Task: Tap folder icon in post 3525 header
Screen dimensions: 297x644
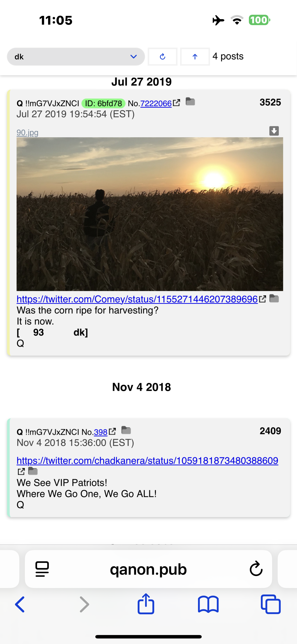Action: pyautogui.click(x=190, y=102)
